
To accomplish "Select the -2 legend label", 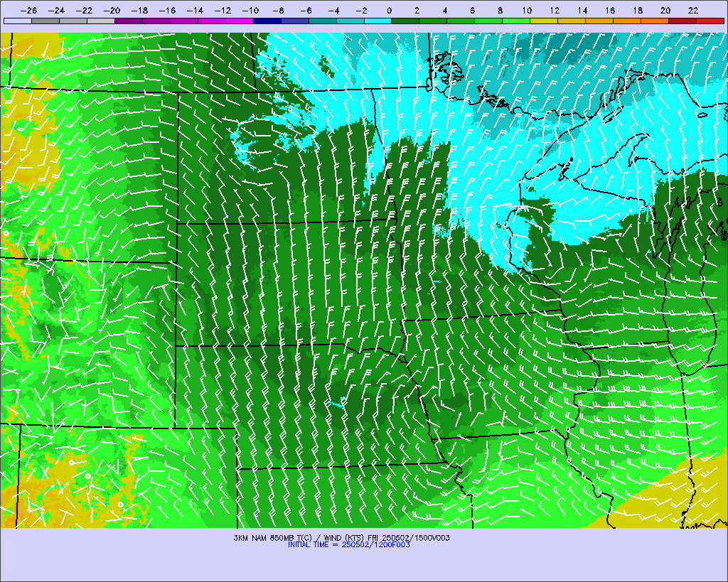I will tap(361, 10).
